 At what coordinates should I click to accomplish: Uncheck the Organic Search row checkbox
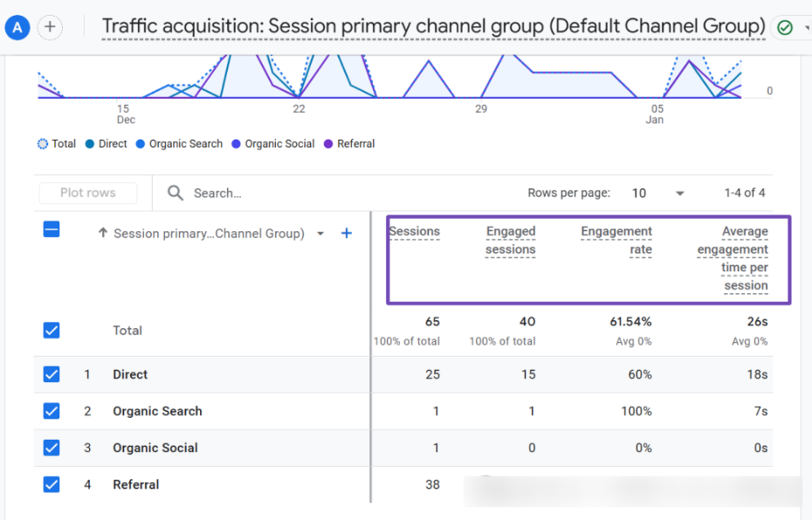tap(52, 411)
